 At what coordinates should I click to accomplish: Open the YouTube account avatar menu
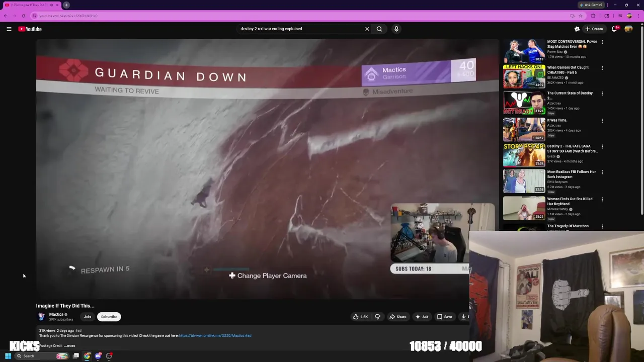[x=628, y=29]
